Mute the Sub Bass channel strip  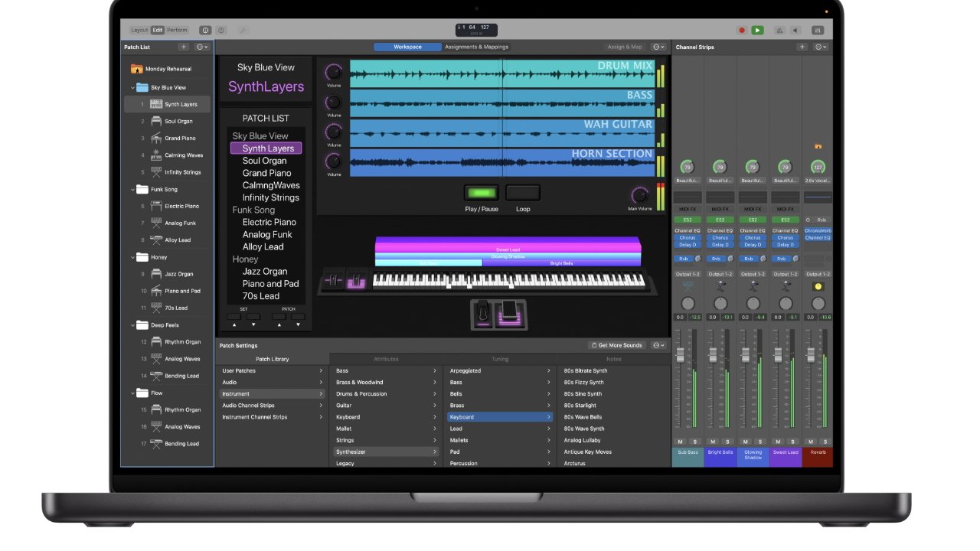[x=680, y=442]
